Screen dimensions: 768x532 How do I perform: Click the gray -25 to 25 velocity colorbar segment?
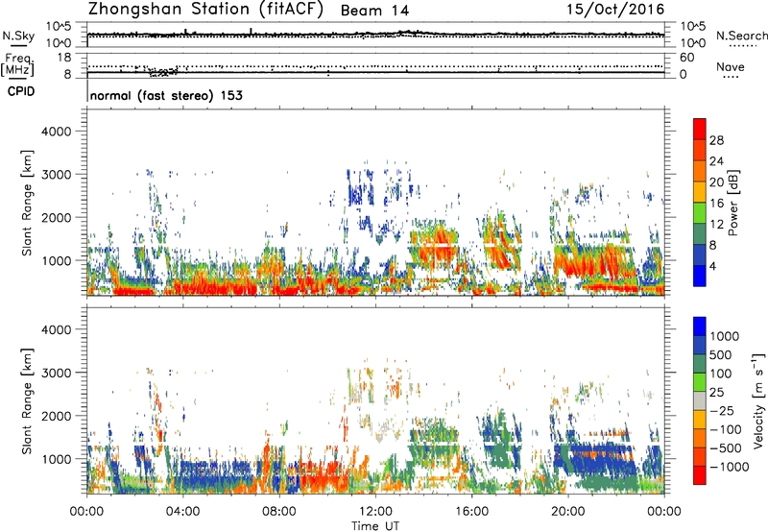click(x=700, y=400)
